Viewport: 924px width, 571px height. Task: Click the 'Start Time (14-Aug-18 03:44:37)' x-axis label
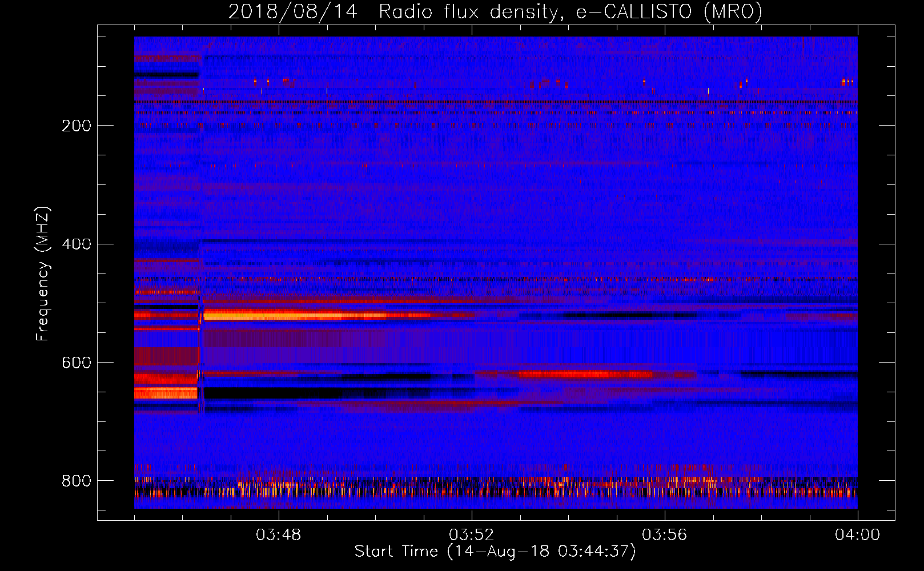[495, 552]
